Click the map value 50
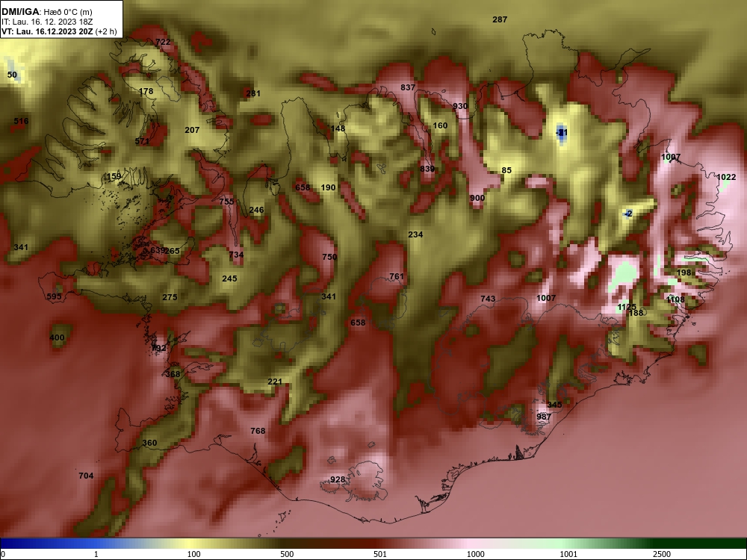 [x=12, y=75]
